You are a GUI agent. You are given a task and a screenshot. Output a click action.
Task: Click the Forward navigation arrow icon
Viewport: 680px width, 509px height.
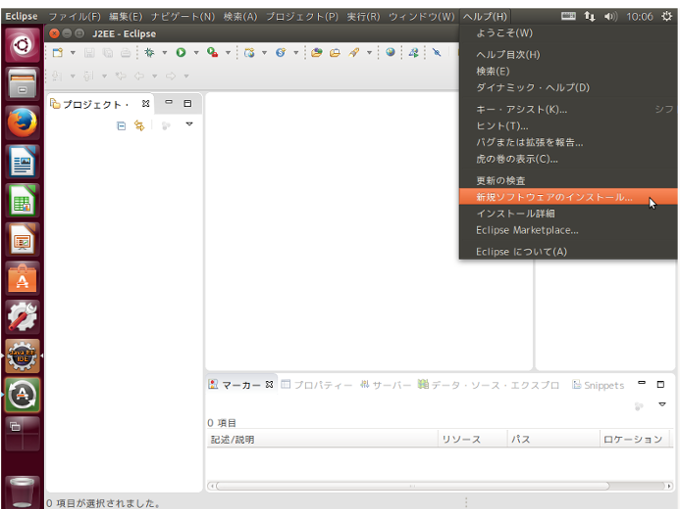tap(171, 76)
